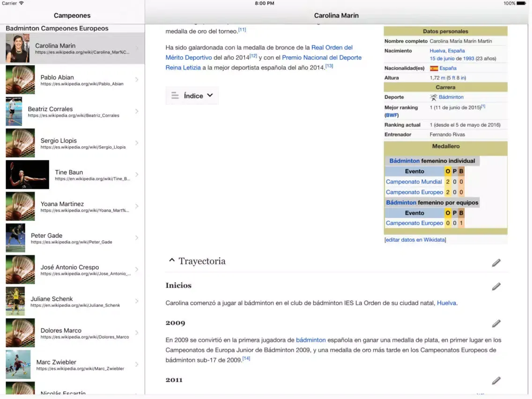Edit the Inicios section with pencil icon
Screen dimensions: 532x399
[x=496, y=286]
